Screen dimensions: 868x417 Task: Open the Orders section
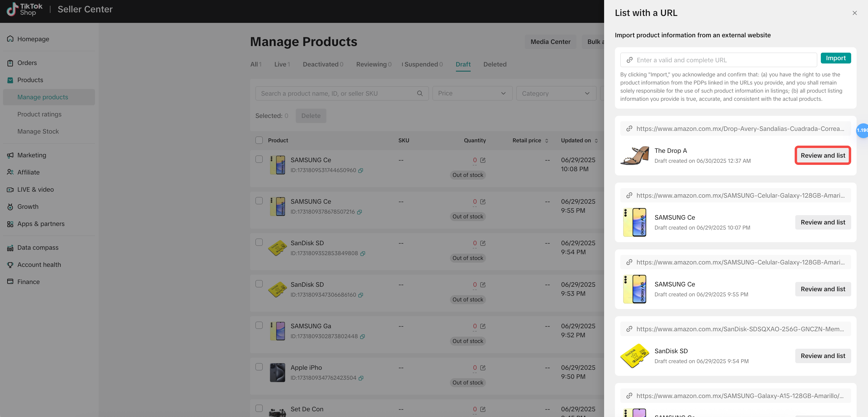27,63
